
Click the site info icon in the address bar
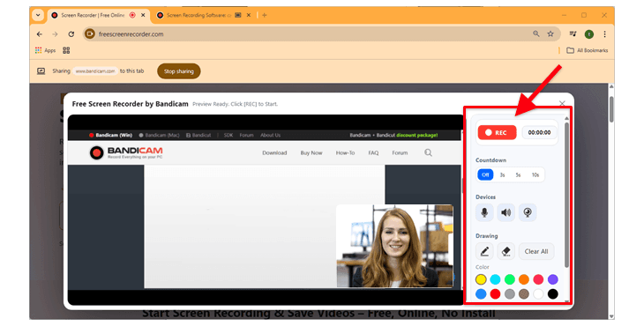90,34
